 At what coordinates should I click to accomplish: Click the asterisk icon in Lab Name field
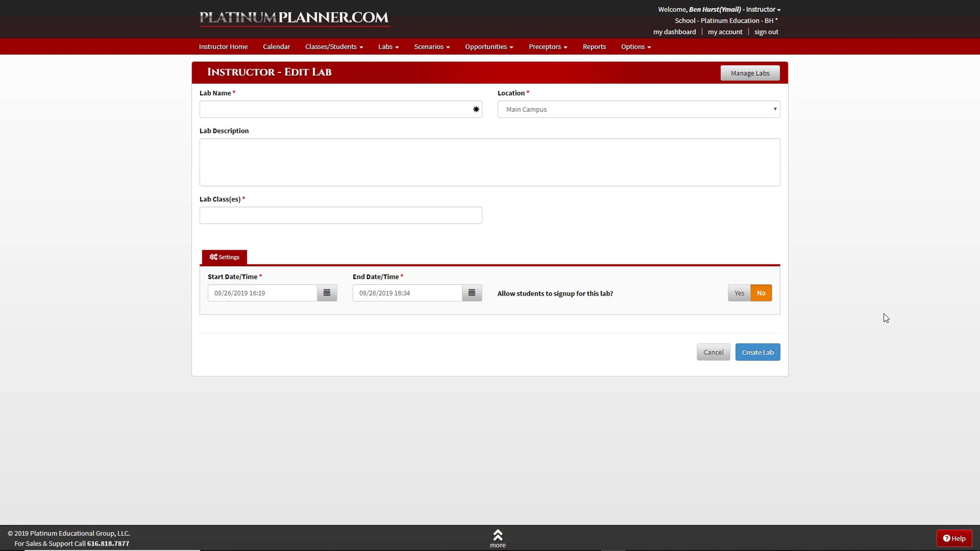(x=476, y=109)
